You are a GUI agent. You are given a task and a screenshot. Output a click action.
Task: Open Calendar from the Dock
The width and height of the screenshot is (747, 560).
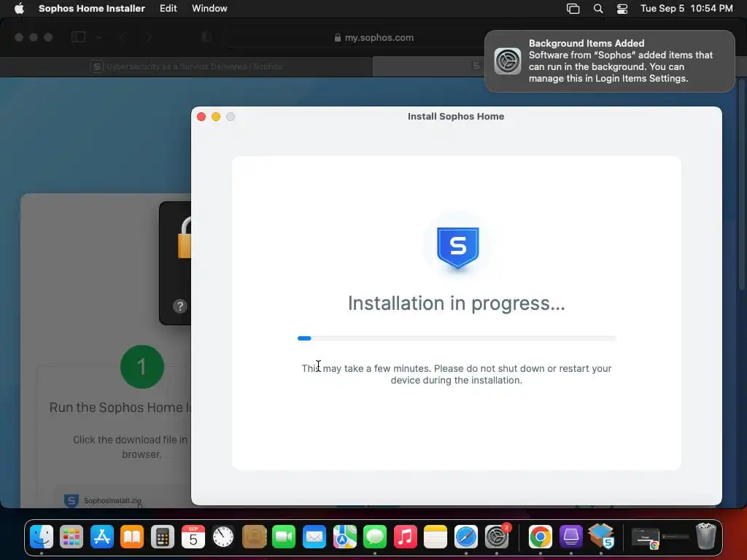click(193, 537)
